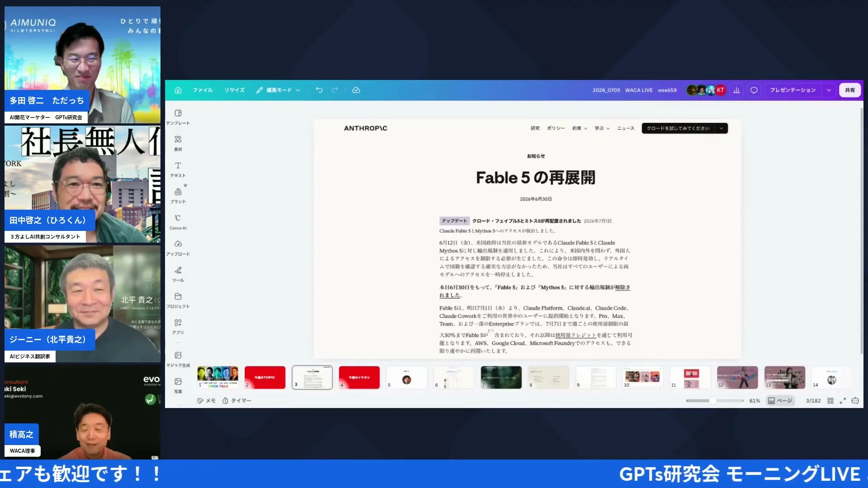Open the 写真 panel
868x488 pixels.
point(178,385)
